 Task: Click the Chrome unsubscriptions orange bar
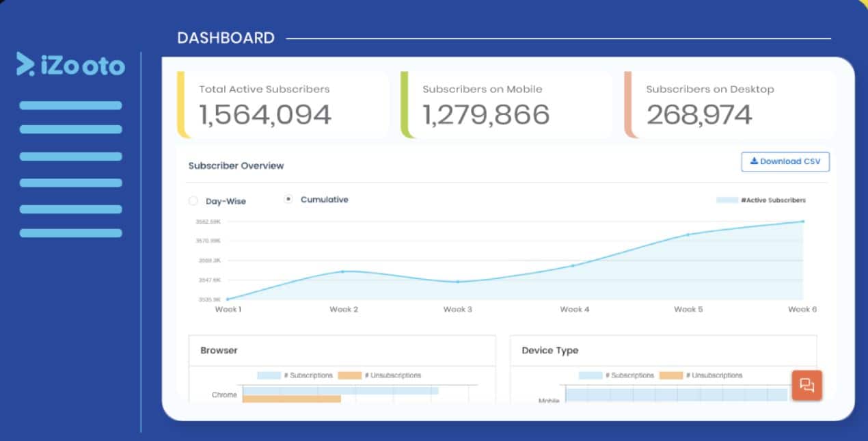click(292, 399)
